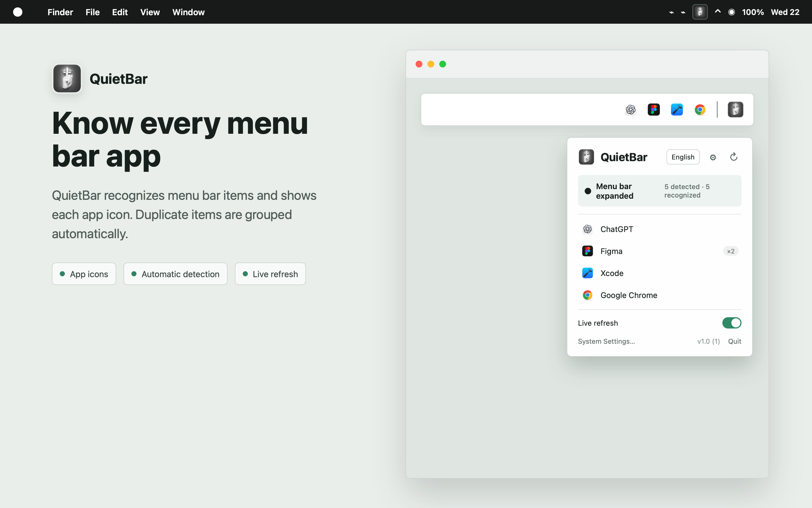
Task: Select the ChatGPT row in the app list
Action: point(659,229)
